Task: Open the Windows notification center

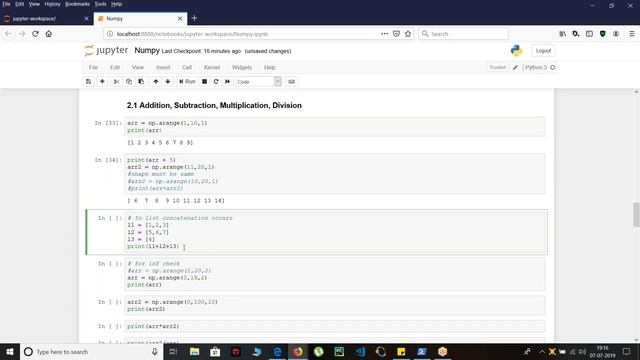Action: coord(627,352)
